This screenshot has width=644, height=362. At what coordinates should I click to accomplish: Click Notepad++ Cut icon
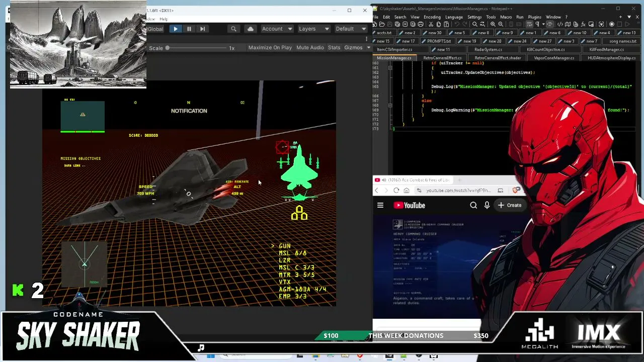pos(431,24)
